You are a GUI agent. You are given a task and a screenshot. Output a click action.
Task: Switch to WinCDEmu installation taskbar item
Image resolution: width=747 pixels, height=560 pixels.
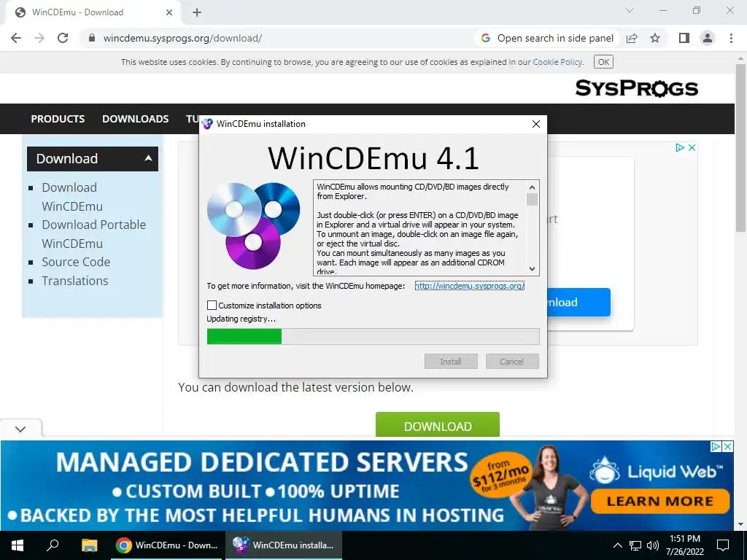coord(284,545)
